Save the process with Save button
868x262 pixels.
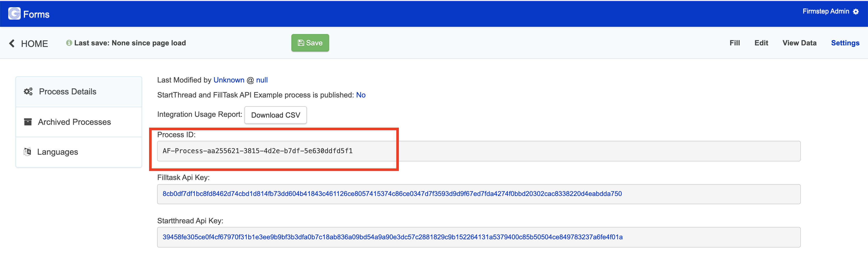pos(310,43)
